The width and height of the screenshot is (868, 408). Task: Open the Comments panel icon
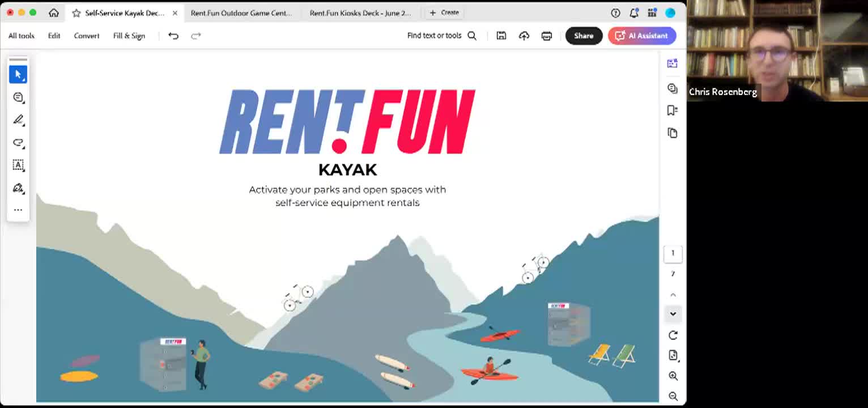tap(673, 88)
